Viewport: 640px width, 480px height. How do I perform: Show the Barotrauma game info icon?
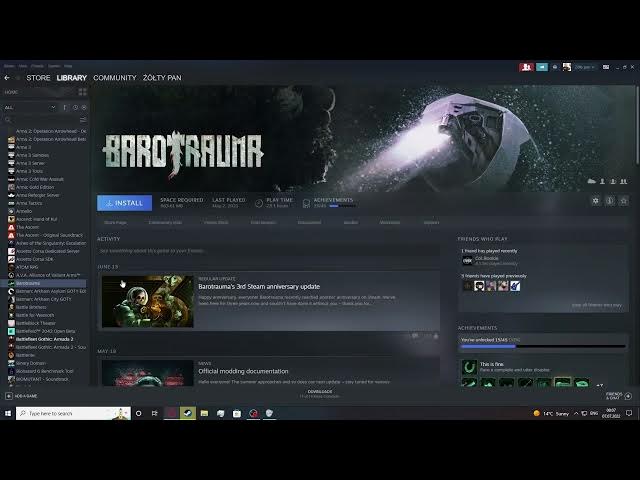610,201
